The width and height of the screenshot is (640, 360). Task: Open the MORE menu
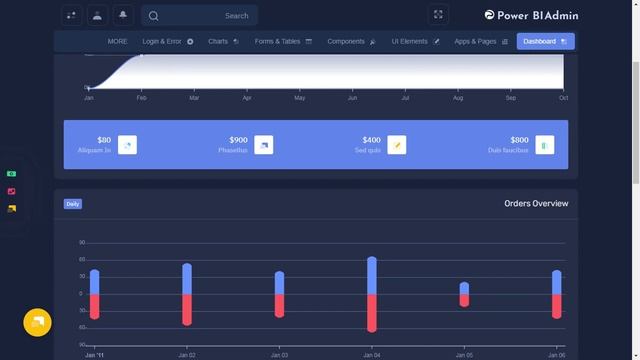click(x=118, y=41)
